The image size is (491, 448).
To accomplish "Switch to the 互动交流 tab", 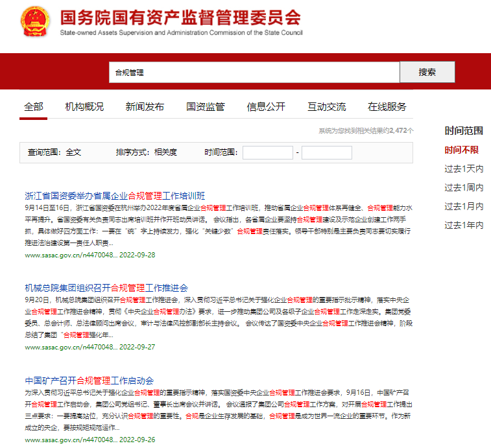I will pos(326,107).
